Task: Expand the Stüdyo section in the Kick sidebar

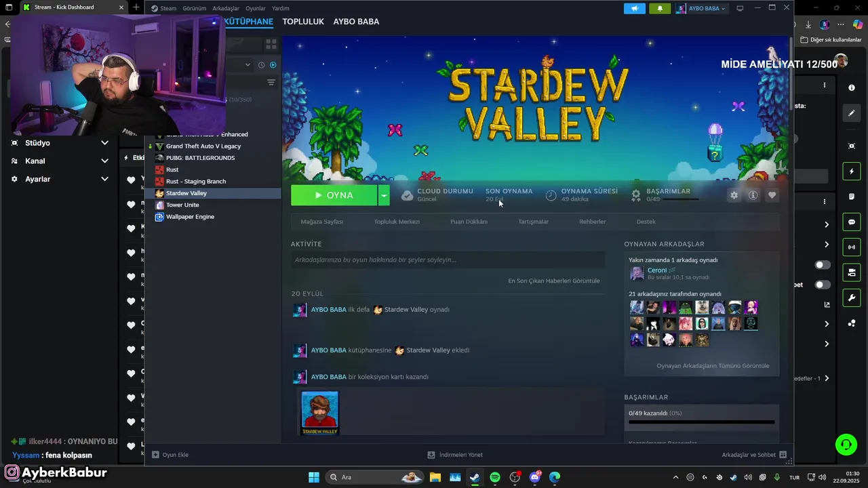Action: point(104,143)
